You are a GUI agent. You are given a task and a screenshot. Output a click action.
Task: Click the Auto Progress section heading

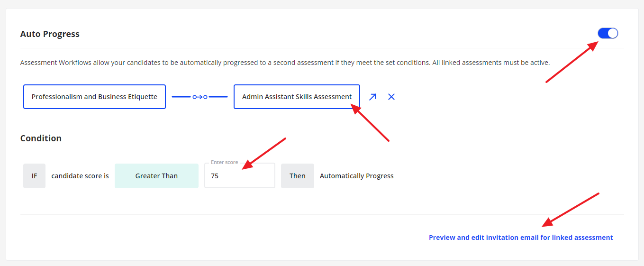50,34
